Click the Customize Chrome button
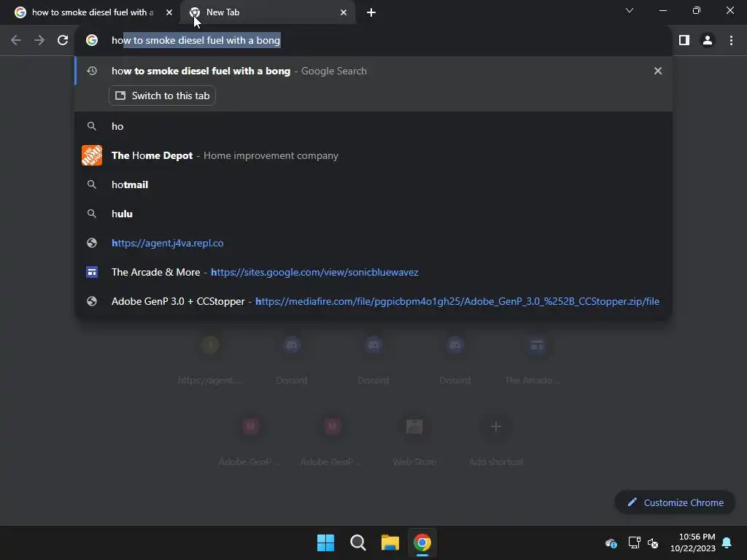 (x=675, y=502)
